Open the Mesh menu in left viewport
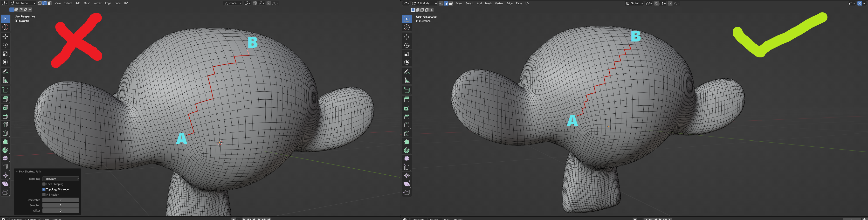The height and width of the screenshot is (220, 868). pyautogui.click(x=87, y=3)
